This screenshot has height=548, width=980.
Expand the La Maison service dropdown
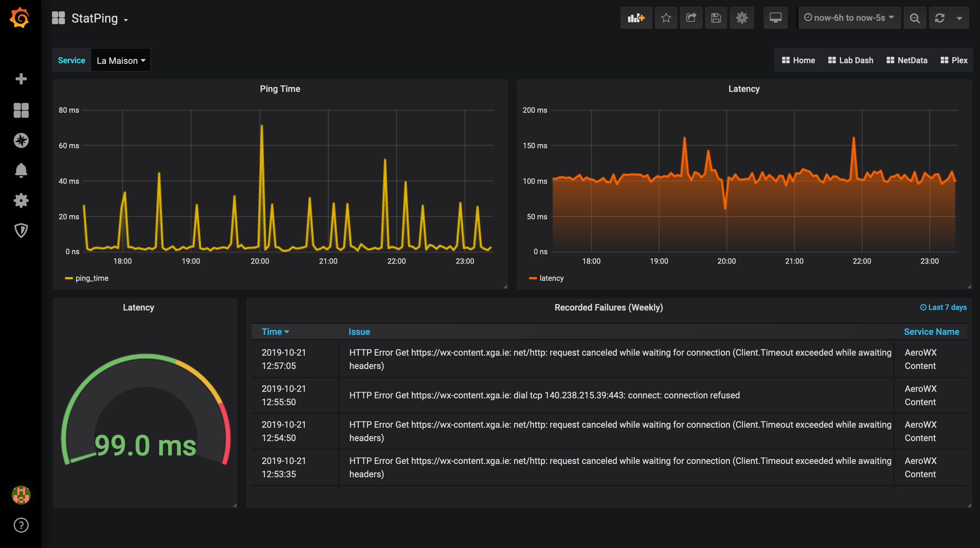[121, 60]
